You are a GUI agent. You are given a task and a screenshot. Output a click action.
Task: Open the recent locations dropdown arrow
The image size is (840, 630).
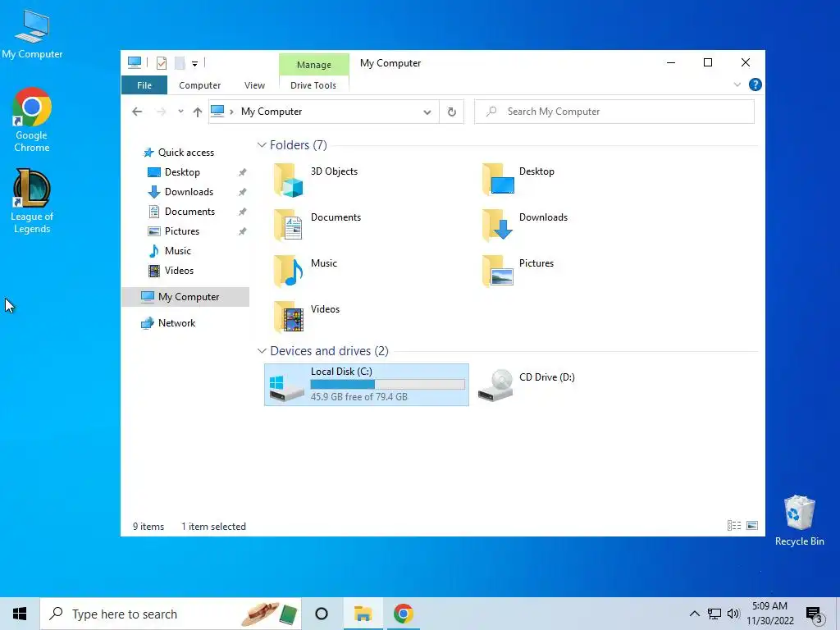[180, 112]
